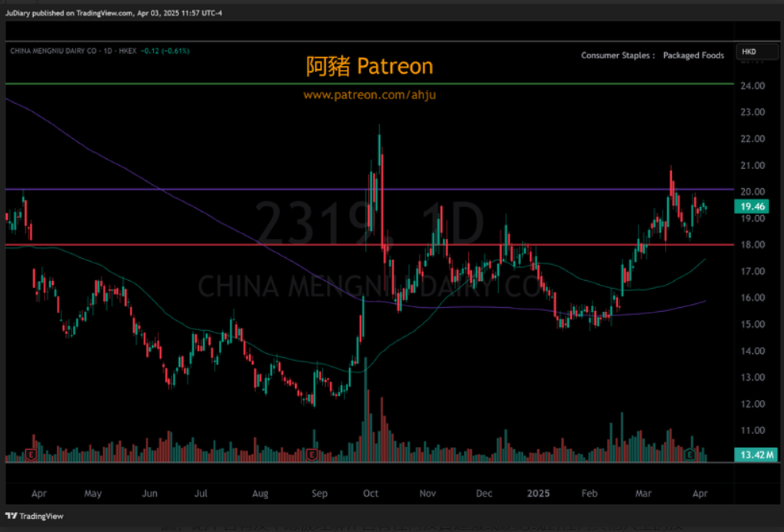
Task: Click the 13.42 M volume label
Action: coord(757,454)
